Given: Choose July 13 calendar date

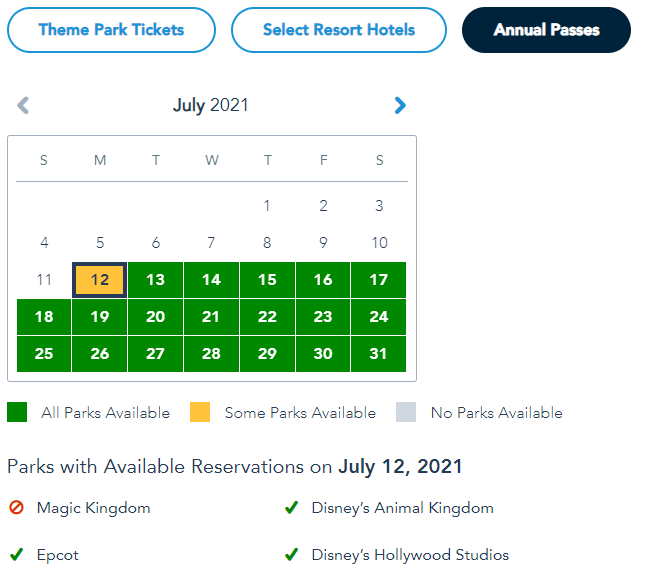Looking at the screenshot, I should click(155, 280).
